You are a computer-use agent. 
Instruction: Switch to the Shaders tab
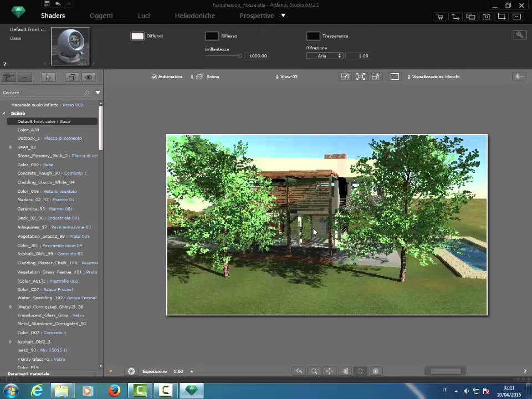click(x=53, y=16)
